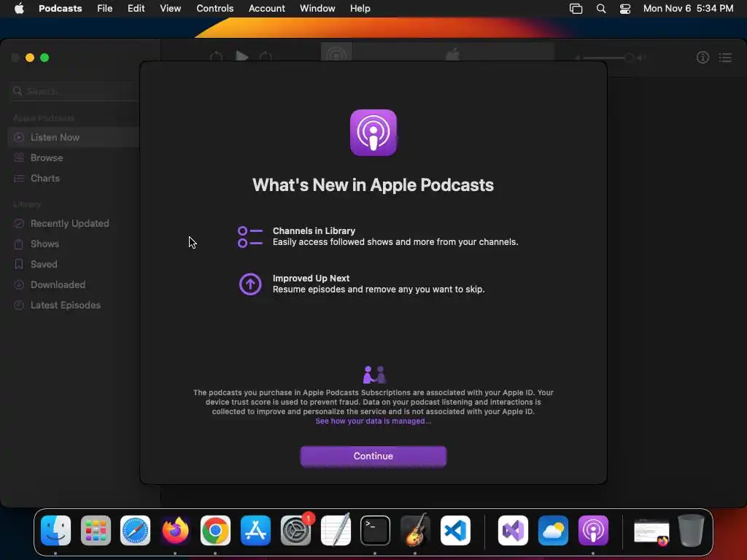Viewport: 747px width, 560px height.
Task: Open Visual Studio from the Dock
Action: pyautogui.click(x=513, y=531)
